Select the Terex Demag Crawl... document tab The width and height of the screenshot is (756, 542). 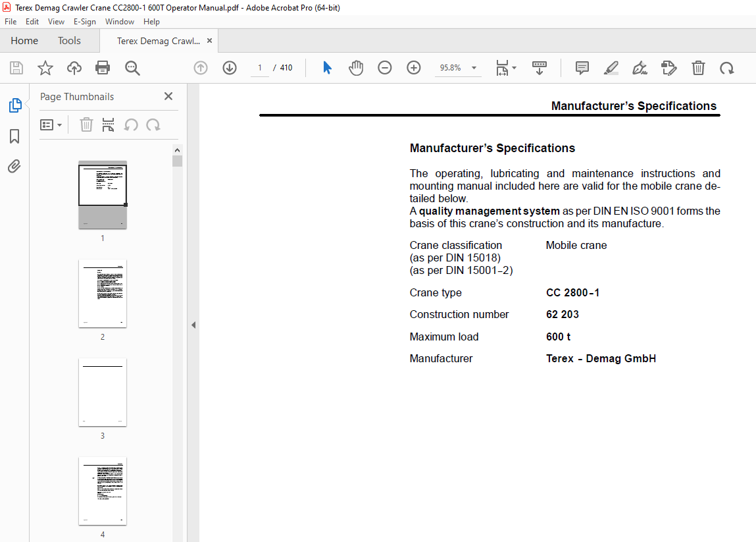[x=158, y=41]
